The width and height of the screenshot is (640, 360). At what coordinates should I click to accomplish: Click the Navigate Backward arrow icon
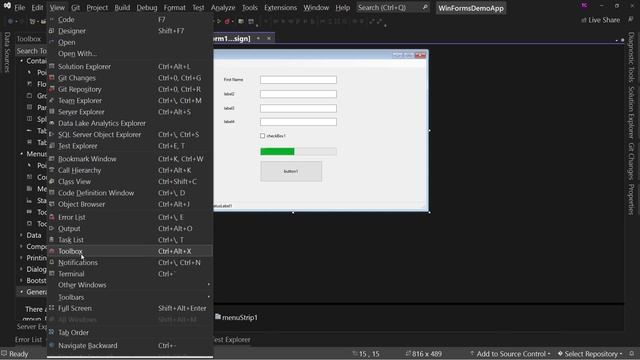51,345
